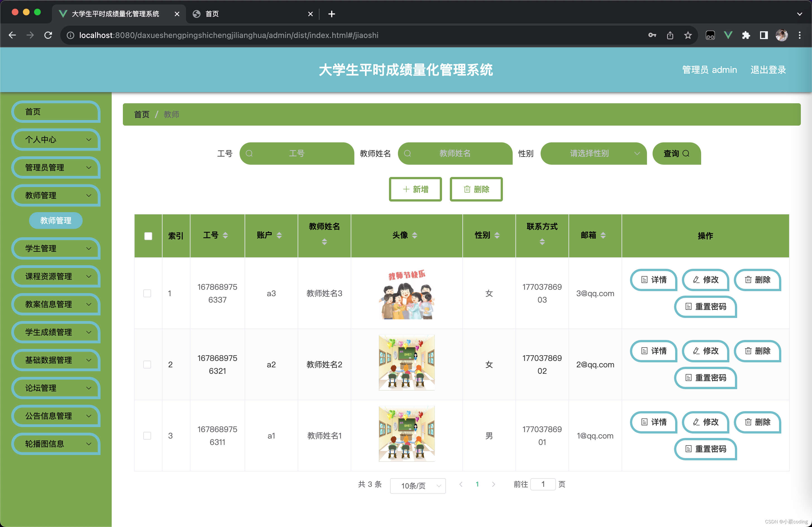Image resolution: width=812 pixels, height=527 pixels.
Task: Expand the 管理员管理 sidebar menu
Action: coord(56,167)
